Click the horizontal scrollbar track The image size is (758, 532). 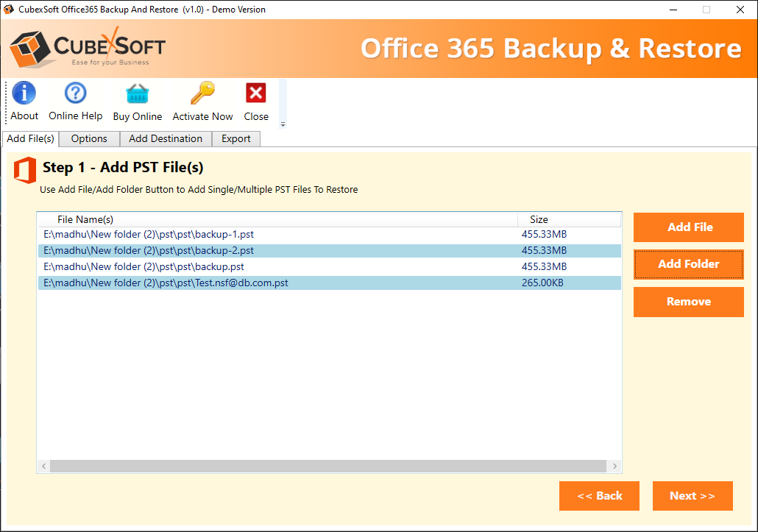coord(328,467)
